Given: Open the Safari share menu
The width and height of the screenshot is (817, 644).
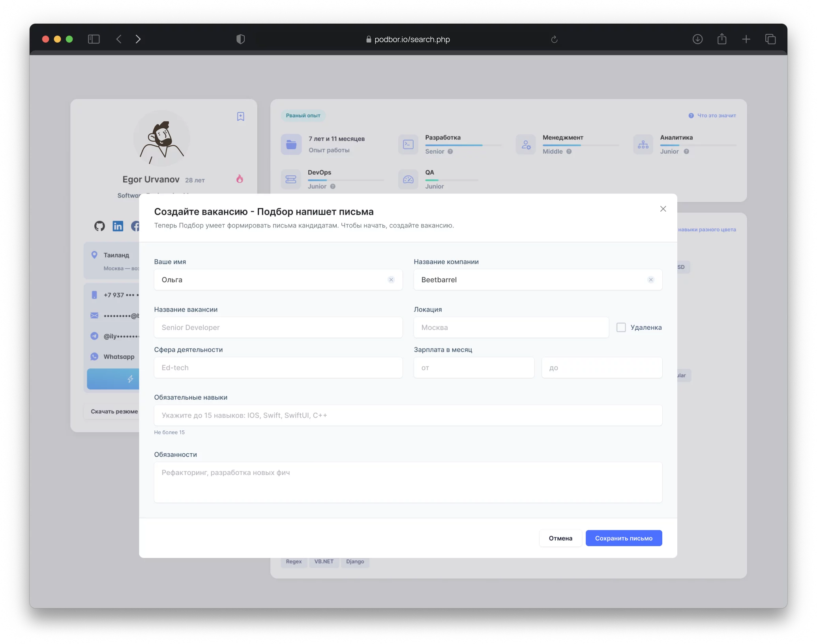Looking at the screenshot, I should tap(721, 39).
